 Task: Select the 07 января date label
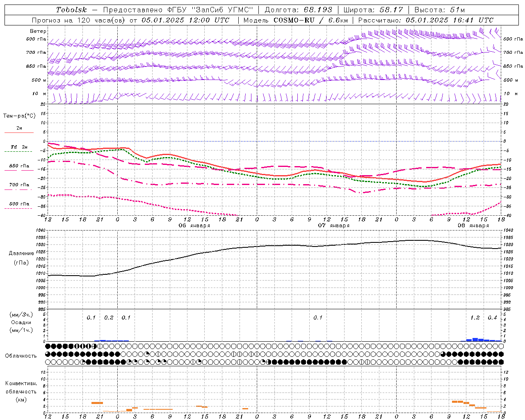333,226
